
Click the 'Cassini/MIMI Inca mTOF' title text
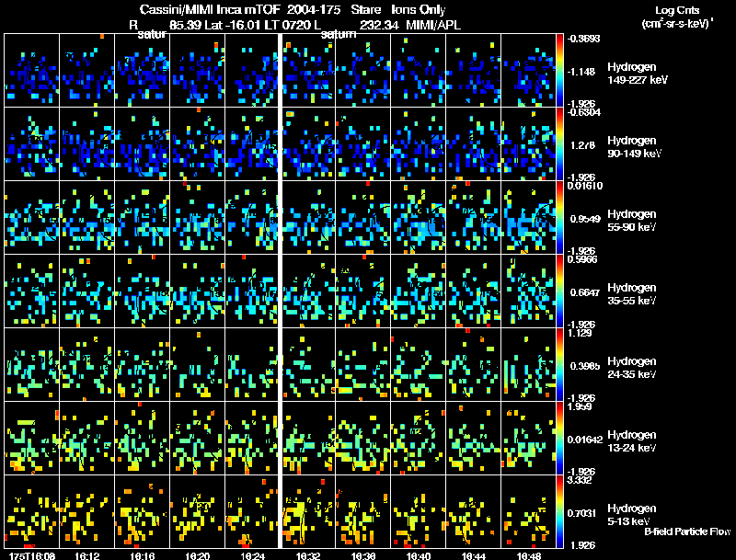click(210, 9)
